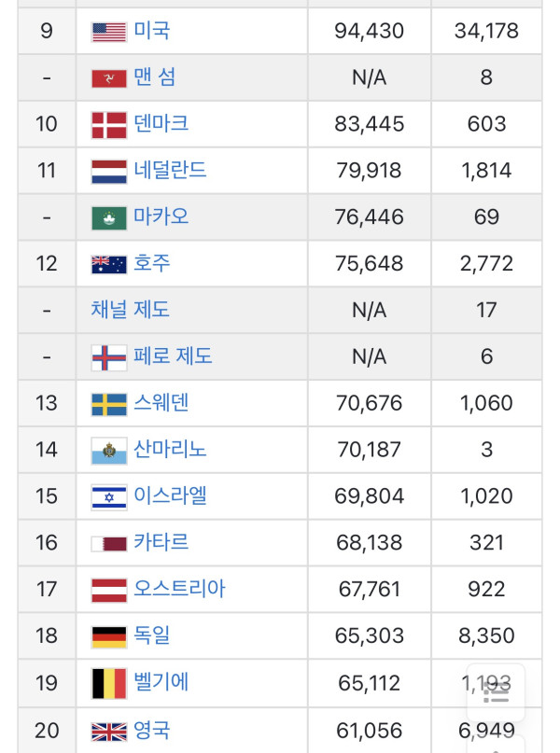The height and width of the screenshot is (753, 560).
Task: Click the Denmark flag icon
Action: tap(109, 125)
